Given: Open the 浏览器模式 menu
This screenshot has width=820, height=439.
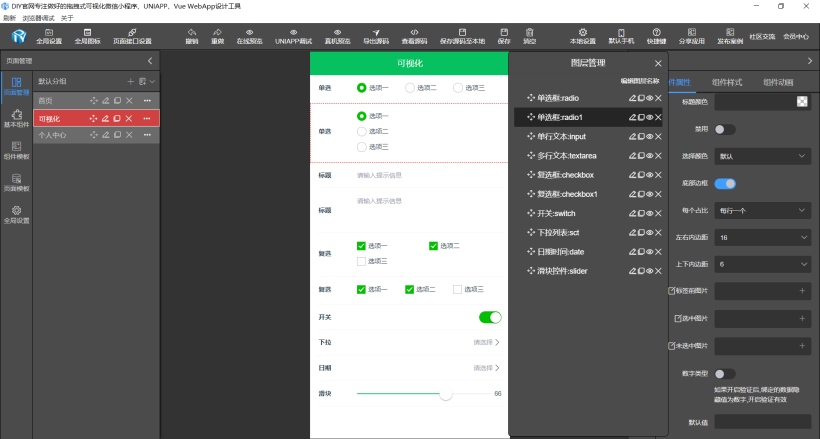Looking at the screenshot, I should tap(36, 18).
